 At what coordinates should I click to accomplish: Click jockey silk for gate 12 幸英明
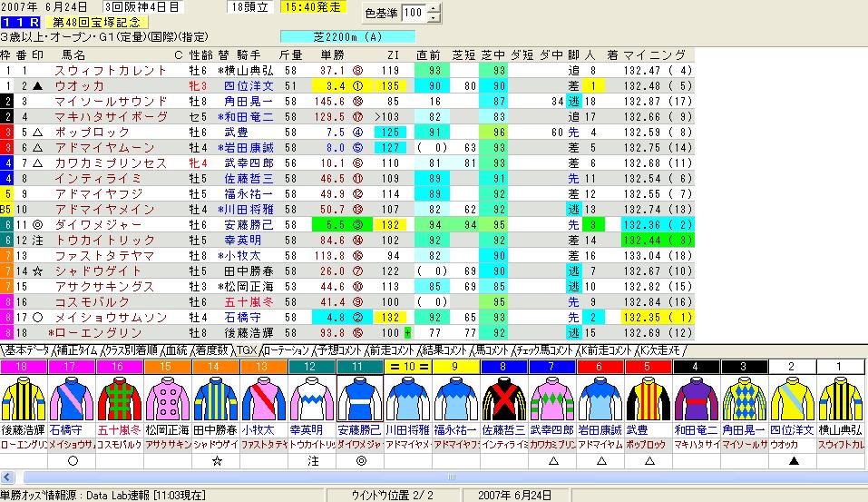(x=312, y=399)
